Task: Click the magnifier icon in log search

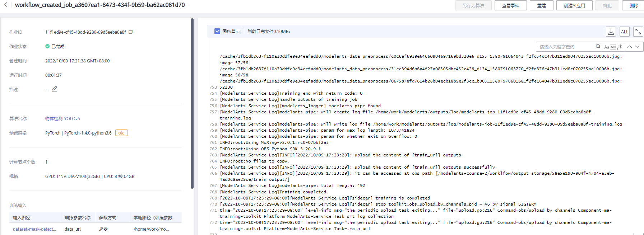Action: pyautogui.click(x=598, y=47)
